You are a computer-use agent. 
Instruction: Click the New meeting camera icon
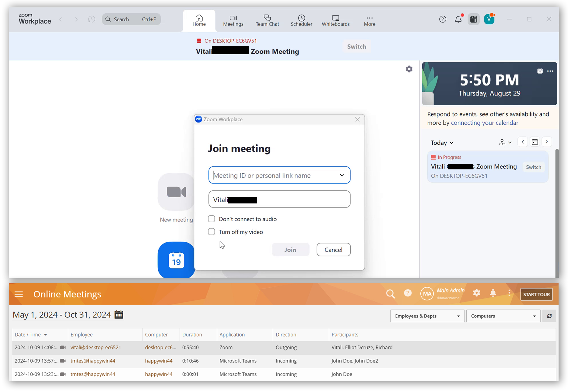pos(176,192)
